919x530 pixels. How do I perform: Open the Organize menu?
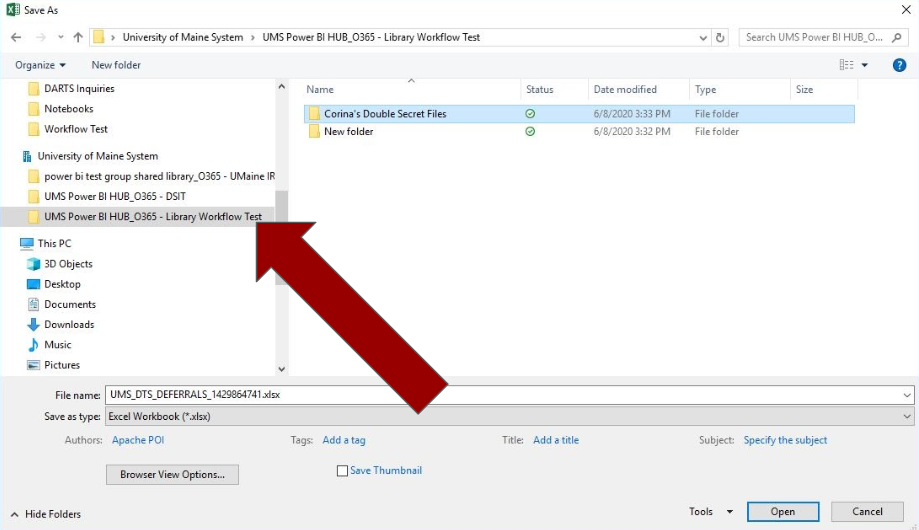click(x=40, y=65)
